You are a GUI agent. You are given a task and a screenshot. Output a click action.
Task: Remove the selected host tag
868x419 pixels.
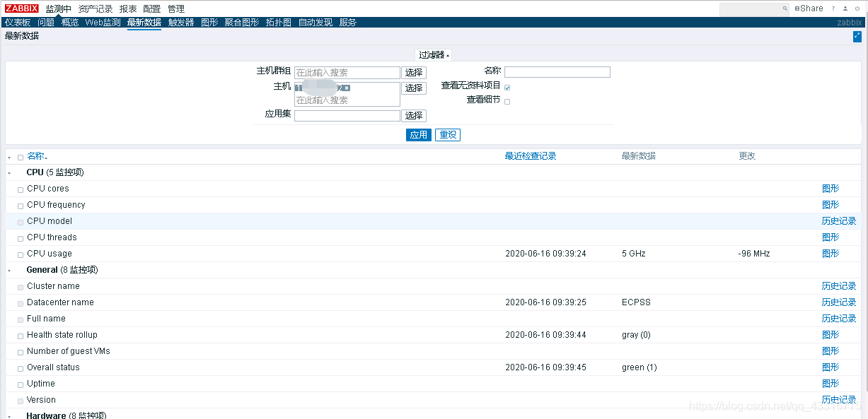(347, 88)
